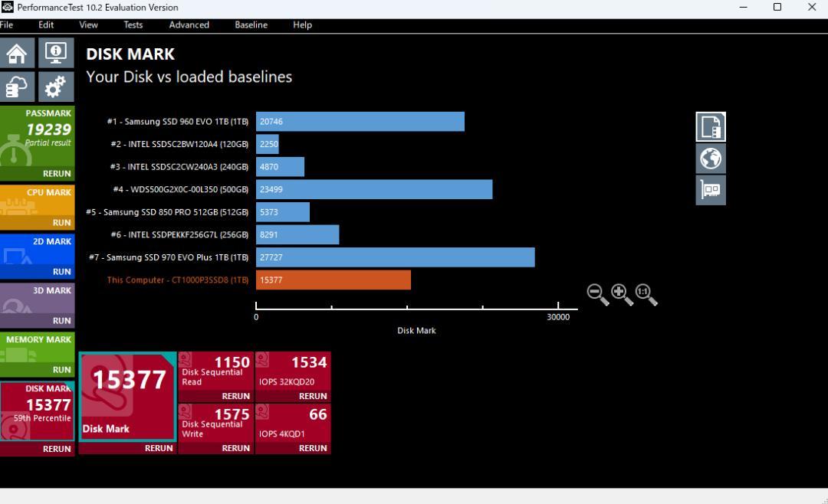Click the 30000 axis value label
This screenshot has height=504, width=828.
(x=558, y=317)
